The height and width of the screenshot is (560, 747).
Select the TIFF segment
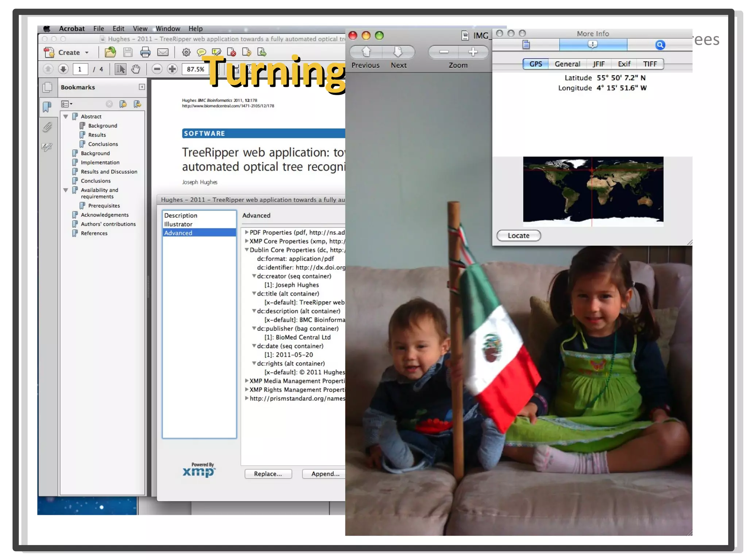click(650, 64)
